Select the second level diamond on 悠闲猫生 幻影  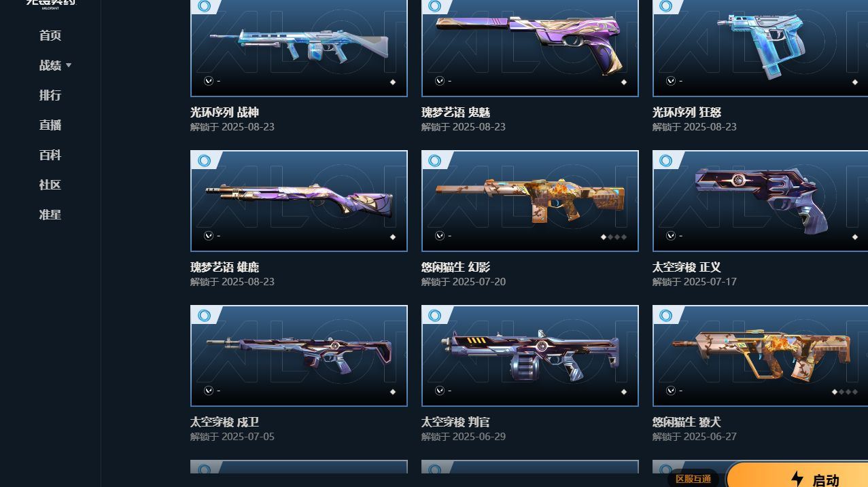tap(610, 237)
